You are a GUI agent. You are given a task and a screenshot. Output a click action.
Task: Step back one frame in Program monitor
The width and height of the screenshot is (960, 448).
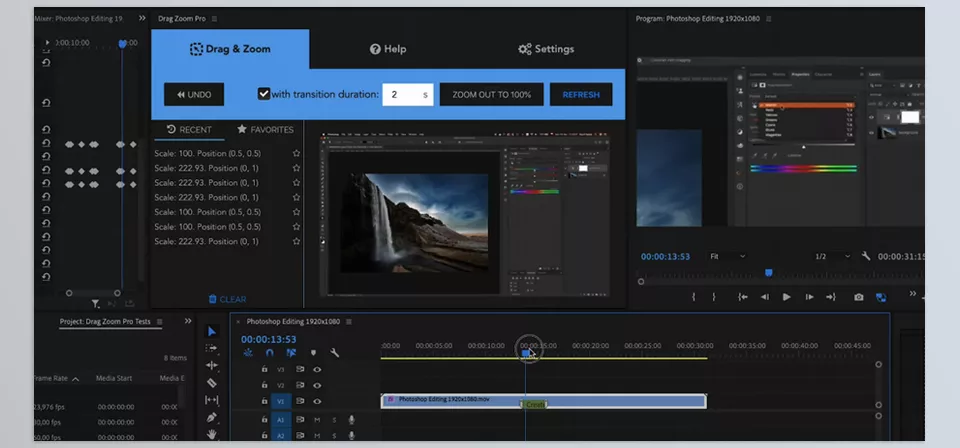[765, 297]
